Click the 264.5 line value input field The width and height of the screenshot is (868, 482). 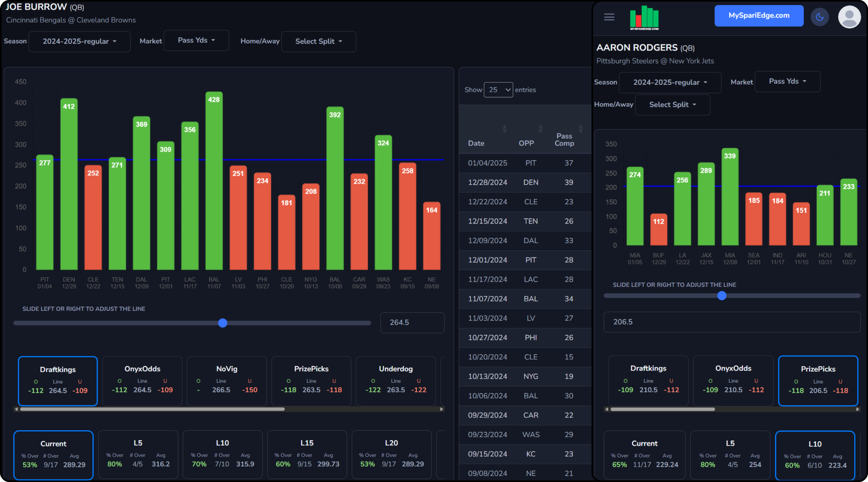click(412, 322)
